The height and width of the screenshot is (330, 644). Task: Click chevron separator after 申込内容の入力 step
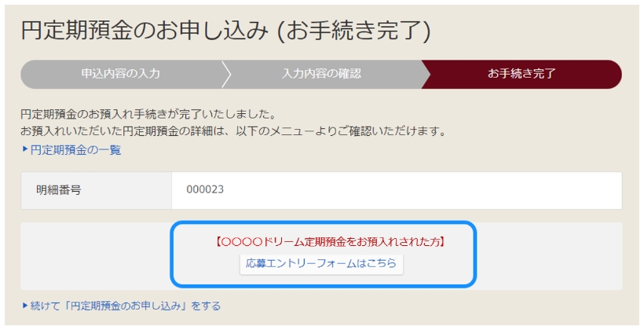(226, 74)
